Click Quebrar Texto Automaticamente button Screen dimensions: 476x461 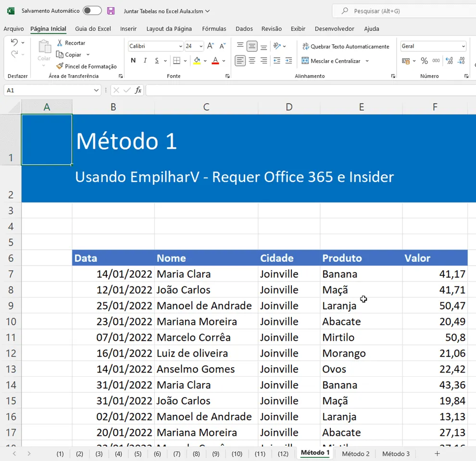(x=346, y=47)
